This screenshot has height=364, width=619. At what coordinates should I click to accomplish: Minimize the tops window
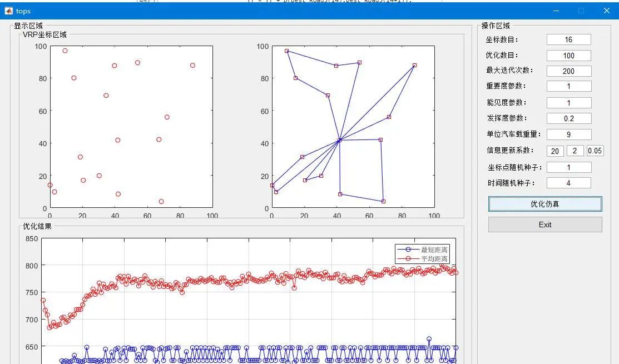pos(556,11)
